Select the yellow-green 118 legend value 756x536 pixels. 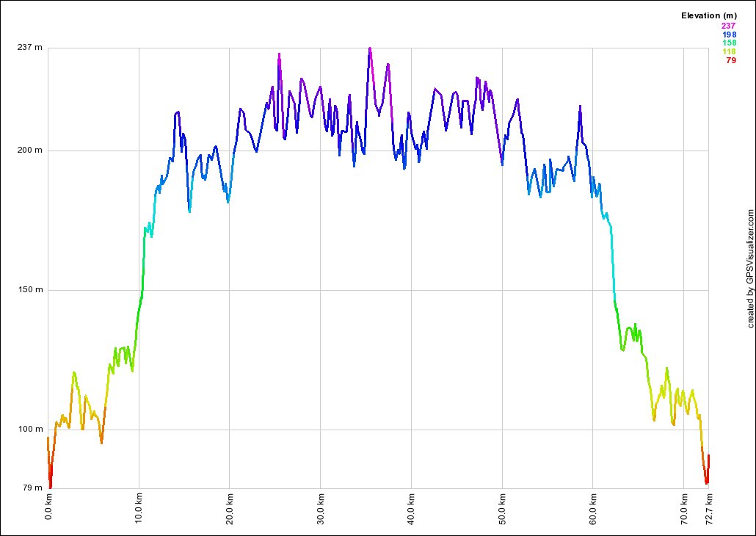729,51
